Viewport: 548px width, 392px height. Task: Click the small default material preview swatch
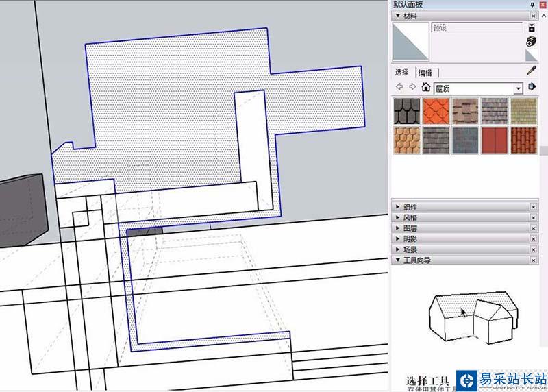(532, 56)
